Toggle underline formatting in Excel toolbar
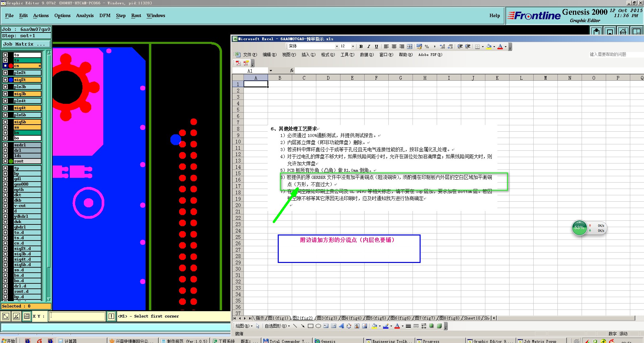The width and height of the screenshot is (644, 343). point(376,47)
